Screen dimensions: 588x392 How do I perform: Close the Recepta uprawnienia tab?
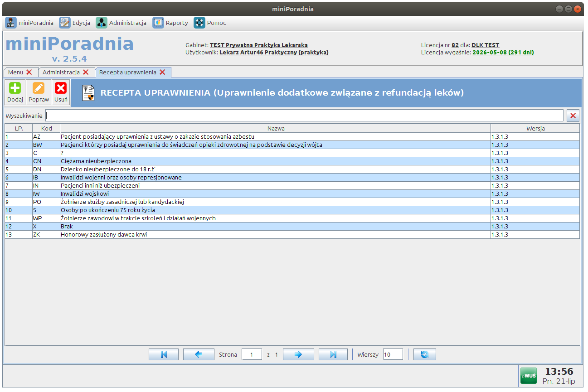(162, 72)
